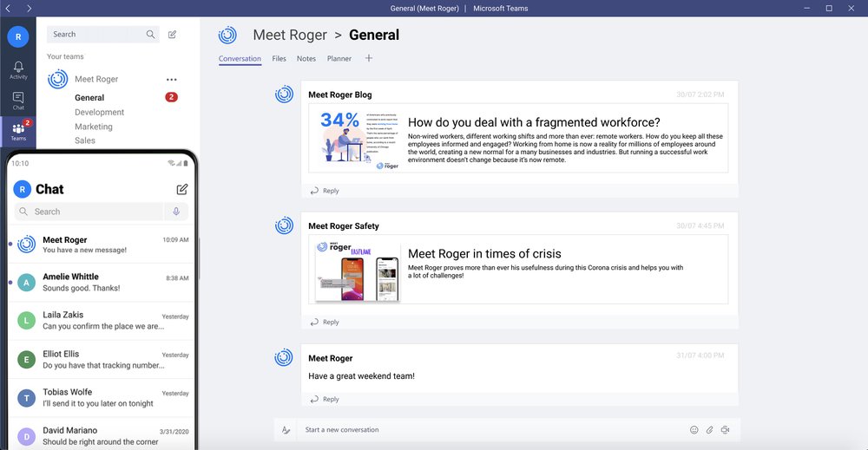
Task: Click the Meet Roger Blog post avatar
Action: [285, 94]
